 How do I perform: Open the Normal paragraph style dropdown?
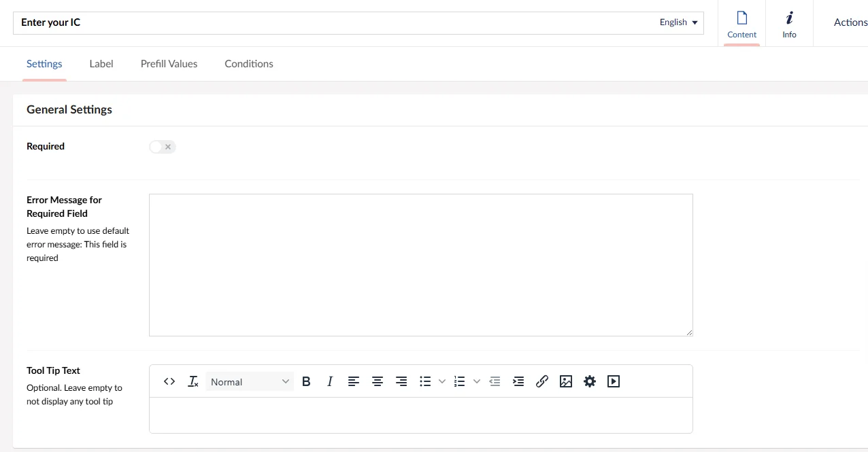[250, 382]
